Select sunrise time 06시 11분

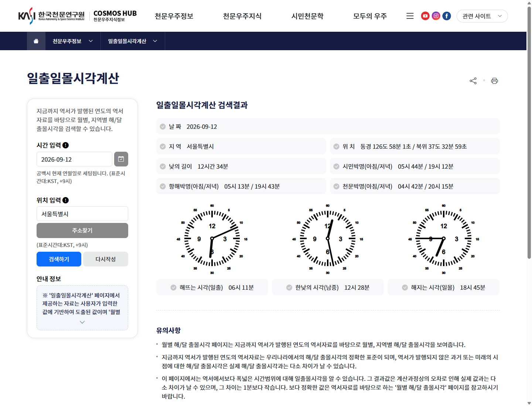click(x=241, y=288)
